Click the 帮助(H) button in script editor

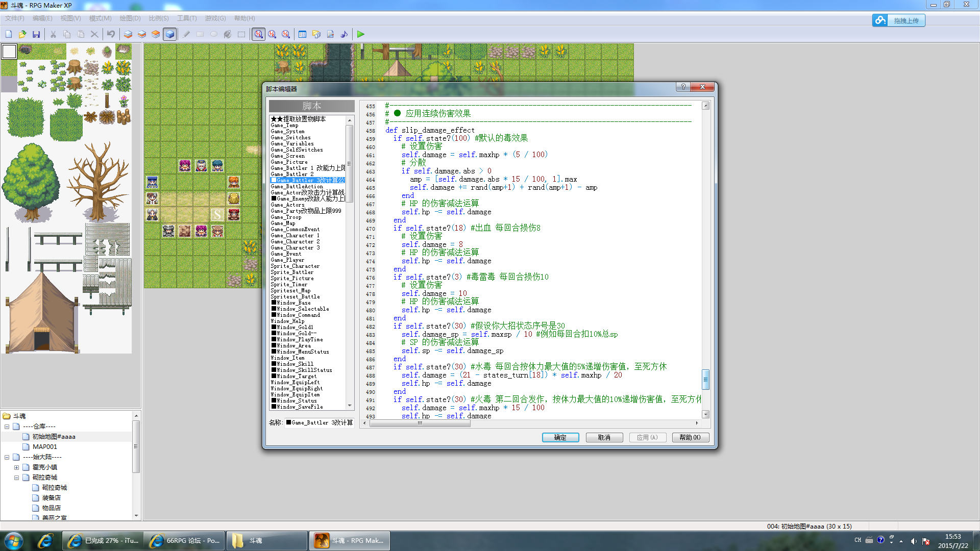[691, 437]
